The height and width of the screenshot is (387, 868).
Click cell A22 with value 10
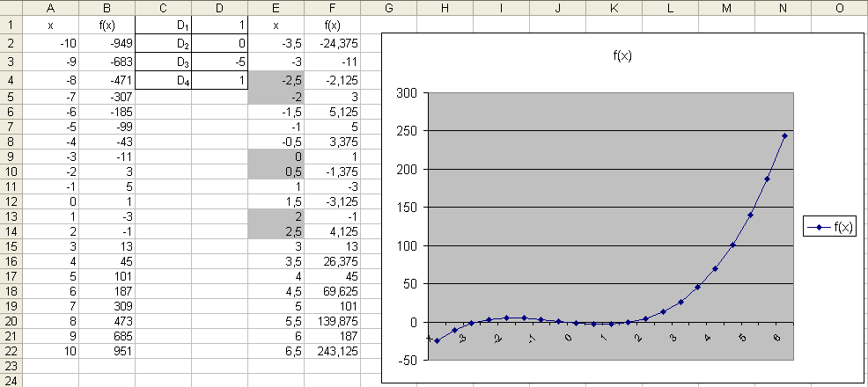(51, 351)
